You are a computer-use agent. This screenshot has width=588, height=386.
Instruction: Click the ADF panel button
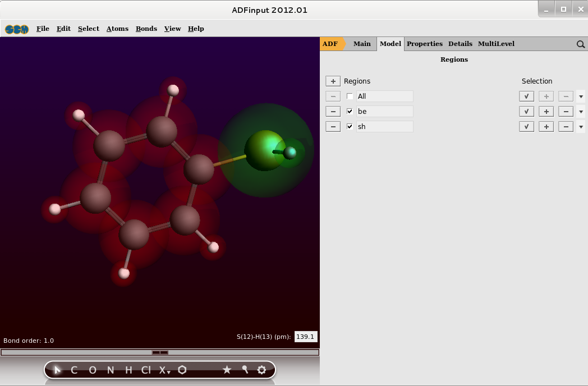(330, 44)
